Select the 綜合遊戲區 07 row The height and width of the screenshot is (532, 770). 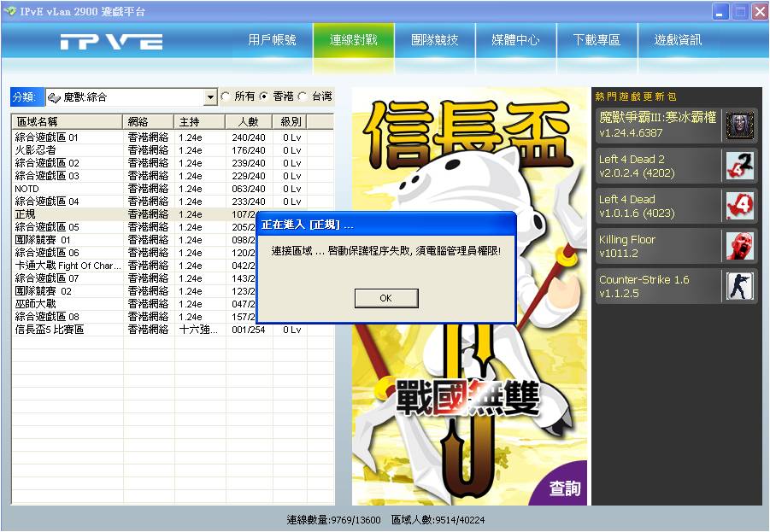[x=133, y=278]
